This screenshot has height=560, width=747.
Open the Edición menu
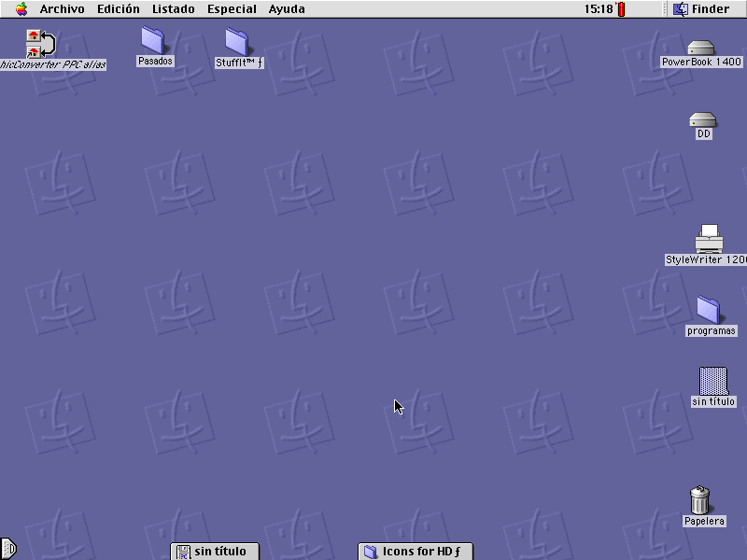[119, 8]
